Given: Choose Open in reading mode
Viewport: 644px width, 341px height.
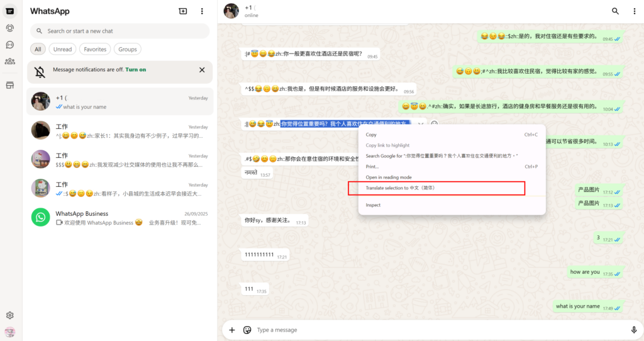Looking at the screenshot, I should pos(389,177).
